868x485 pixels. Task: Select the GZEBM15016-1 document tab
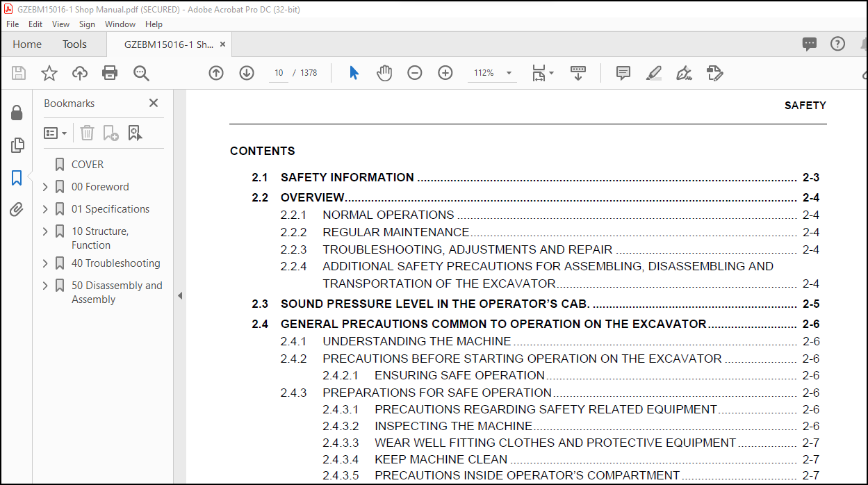[169, 44]
